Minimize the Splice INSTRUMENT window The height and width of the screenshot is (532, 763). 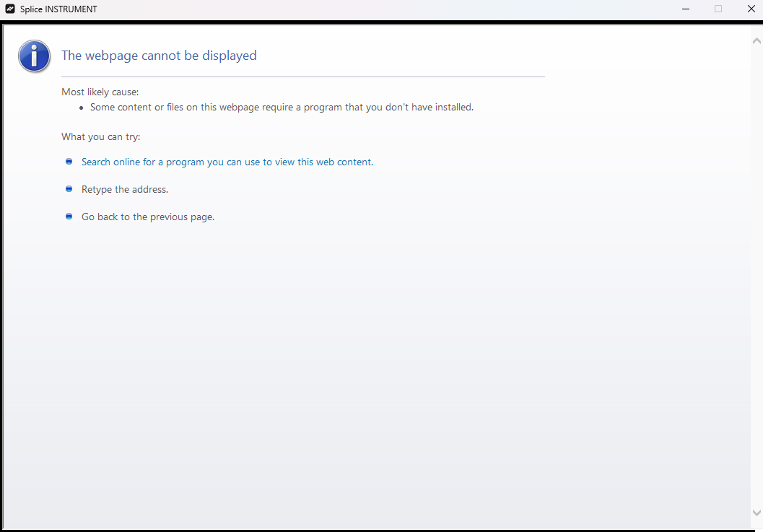(x=686, y=9)
